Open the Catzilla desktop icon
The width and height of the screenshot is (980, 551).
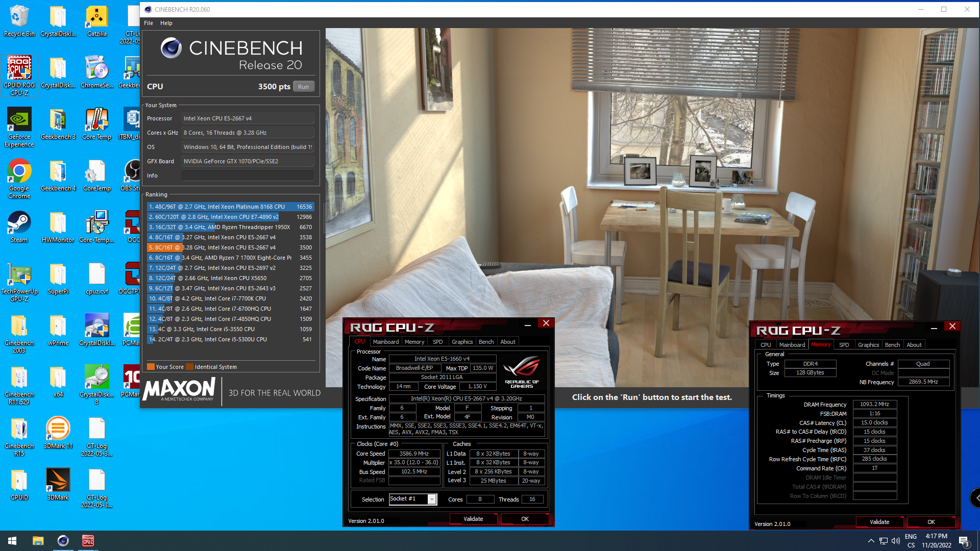click(x=96, y=21)
